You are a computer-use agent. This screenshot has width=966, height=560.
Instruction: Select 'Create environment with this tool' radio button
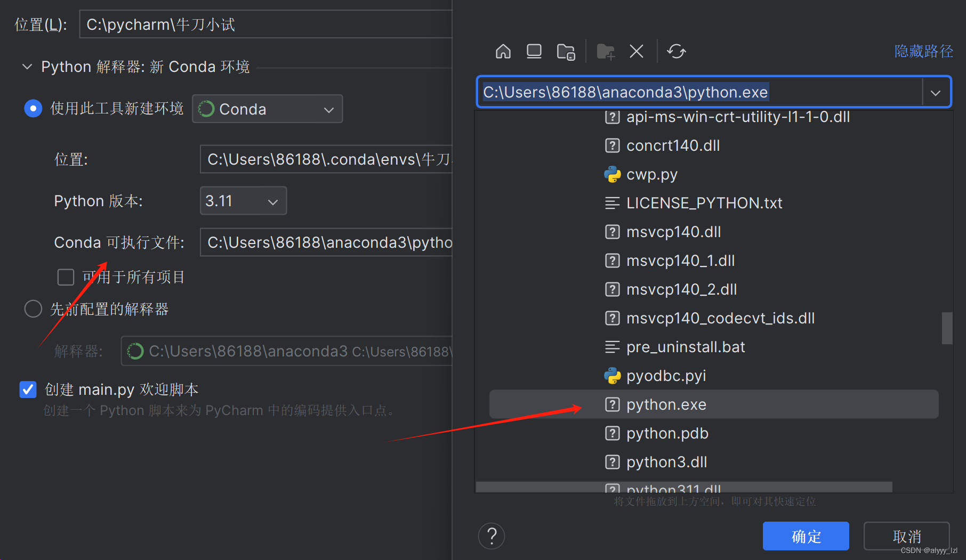[x=33, y=109]
